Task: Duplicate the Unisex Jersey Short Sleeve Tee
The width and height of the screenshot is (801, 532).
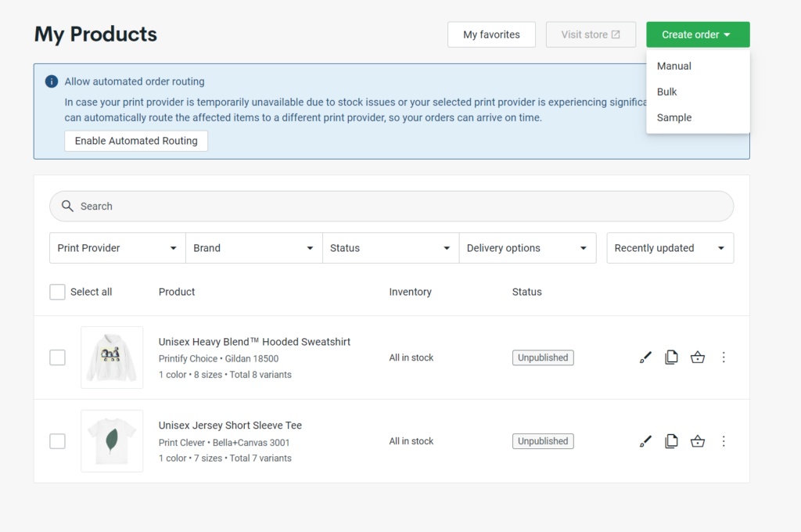Action: click(x=671, y=440)
